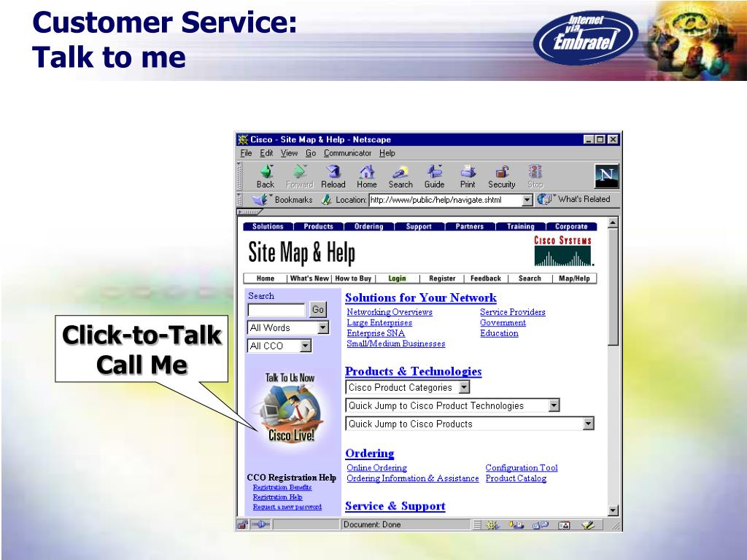Open Address Book icon in status bar
Image resolution: width=747 pixels, height=560 pixels.
(564, 525)
